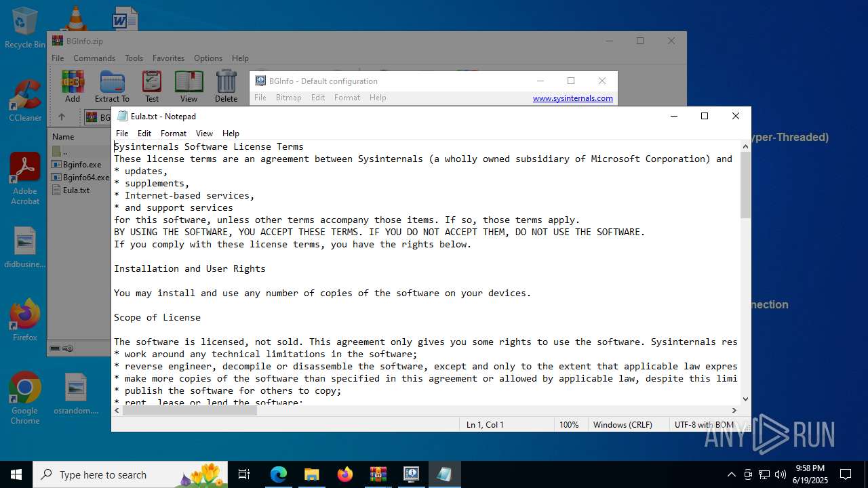This screenshot has width=868, height=488.
Task: Click the Notepad scroll right arrow
Action: [734, 410]
